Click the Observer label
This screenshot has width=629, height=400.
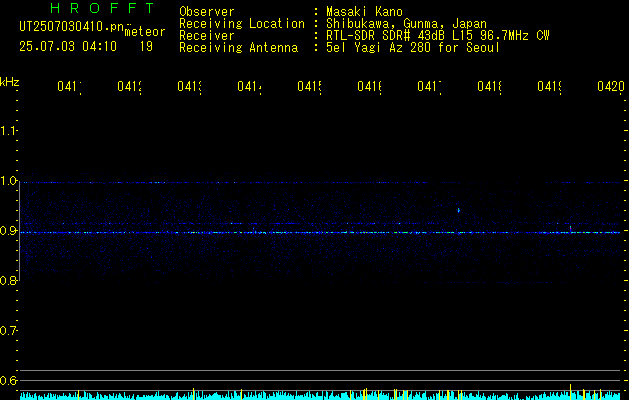pos(207,12)
